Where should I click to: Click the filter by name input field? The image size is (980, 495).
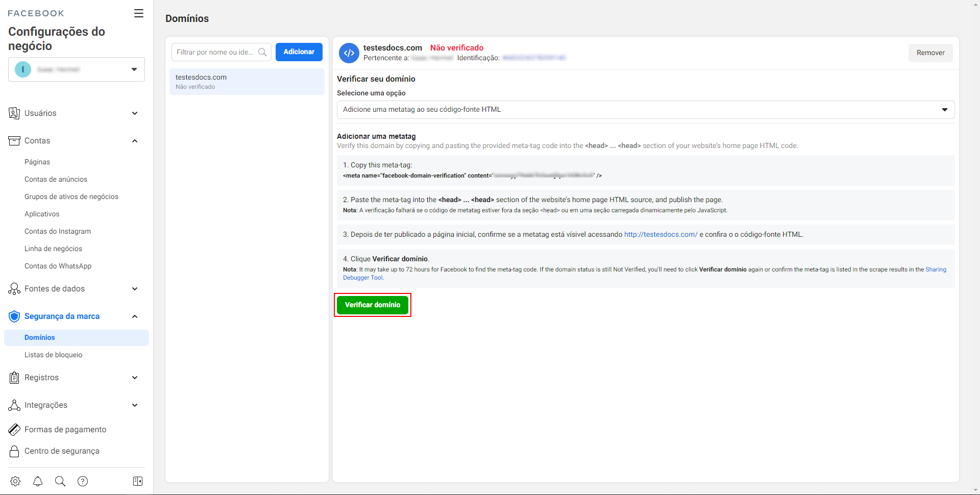pyautogui.click(x=214, y=52)
